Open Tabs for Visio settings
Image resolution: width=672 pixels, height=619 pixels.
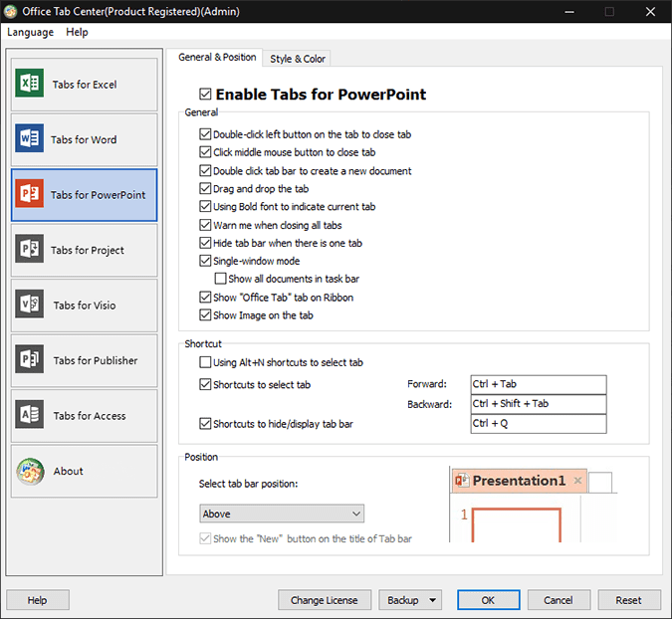pyautogui.click(x=85, y=306)
